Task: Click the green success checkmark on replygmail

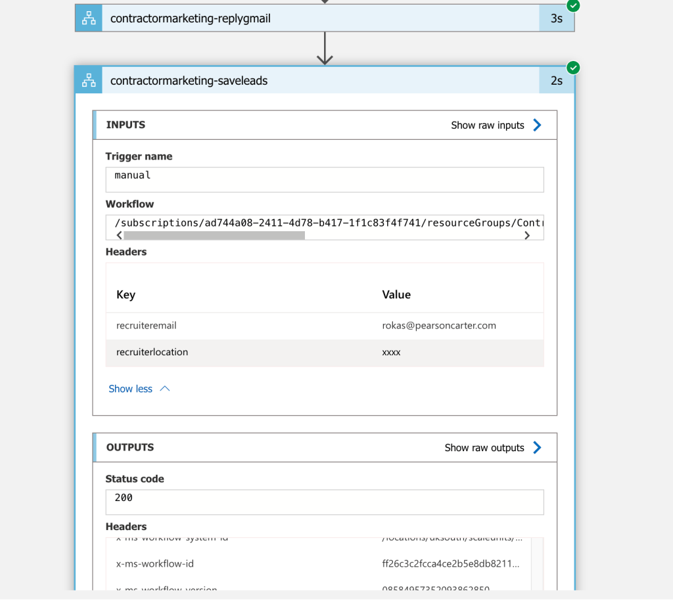Action: click(x=573, y=5)
